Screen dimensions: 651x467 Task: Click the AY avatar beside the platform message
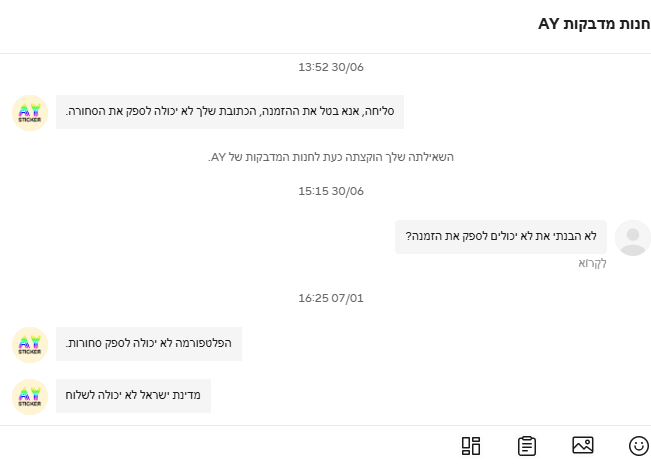[x=30, y=344]
